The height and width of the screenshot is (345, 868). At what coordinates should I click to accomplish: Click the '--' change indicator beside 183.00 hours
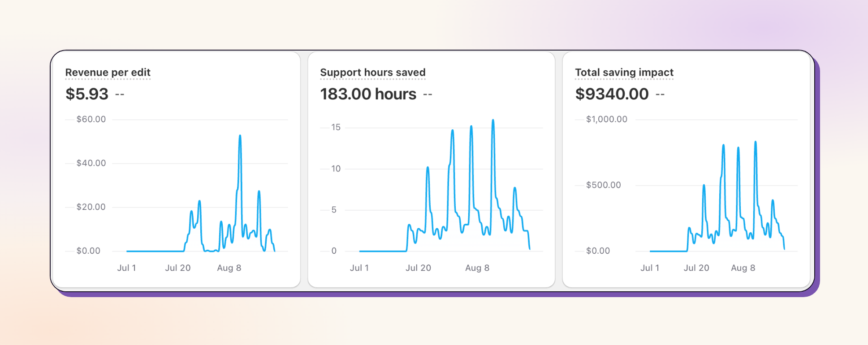tap(428, 94)
